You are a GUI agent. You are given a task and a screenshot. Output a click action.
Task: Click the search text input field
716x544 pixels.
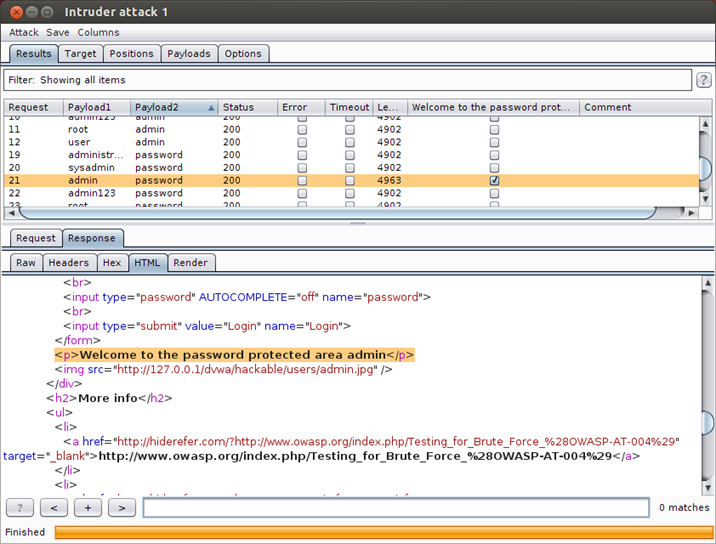coord(395,508)
